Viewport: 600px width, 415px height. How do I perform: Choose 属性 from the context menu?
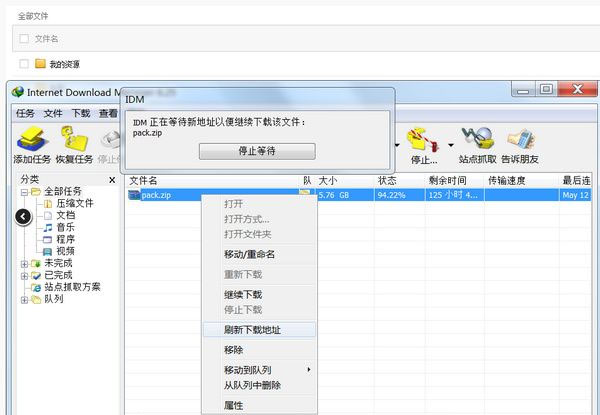259,405
